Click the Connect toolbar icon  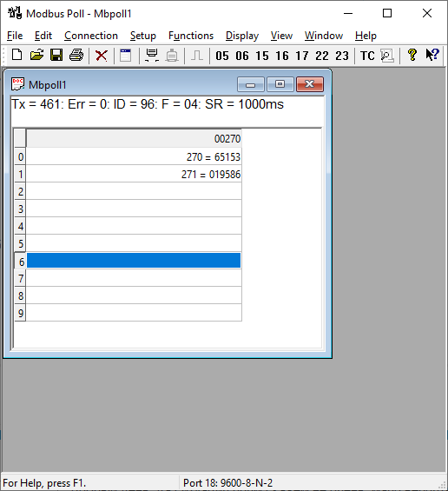tap(152, 56)
